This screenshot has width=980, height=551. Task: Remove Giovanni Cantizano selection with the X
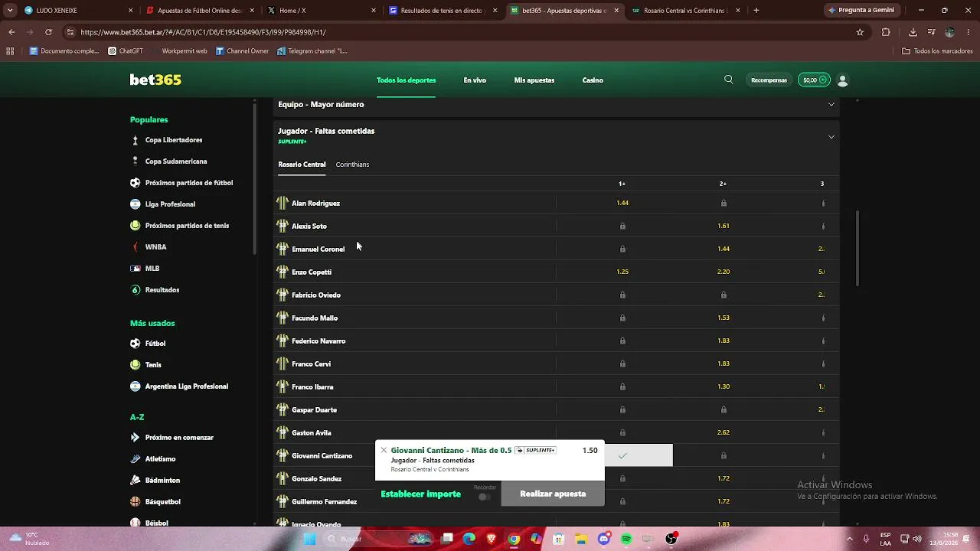pos(384,451)
